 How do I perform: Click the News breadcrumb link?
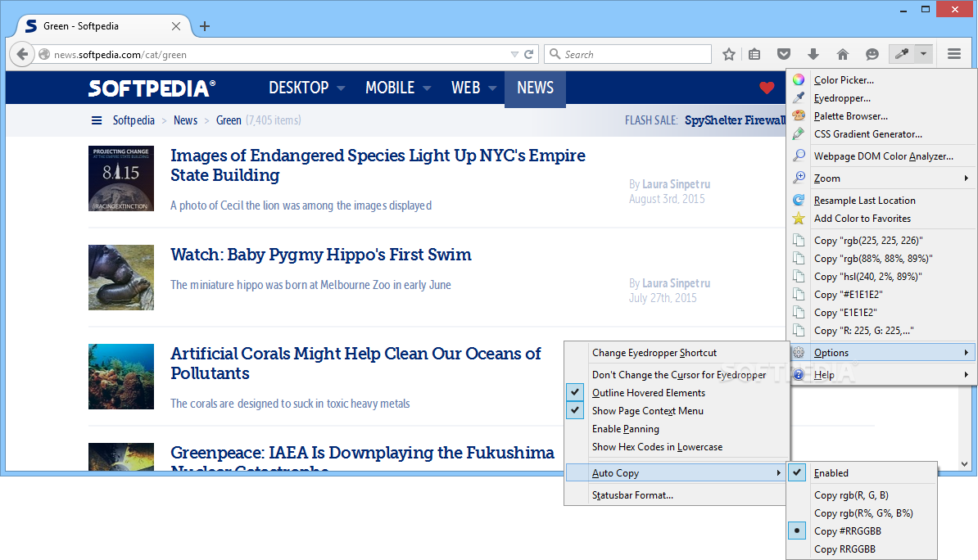pos(185,120)
